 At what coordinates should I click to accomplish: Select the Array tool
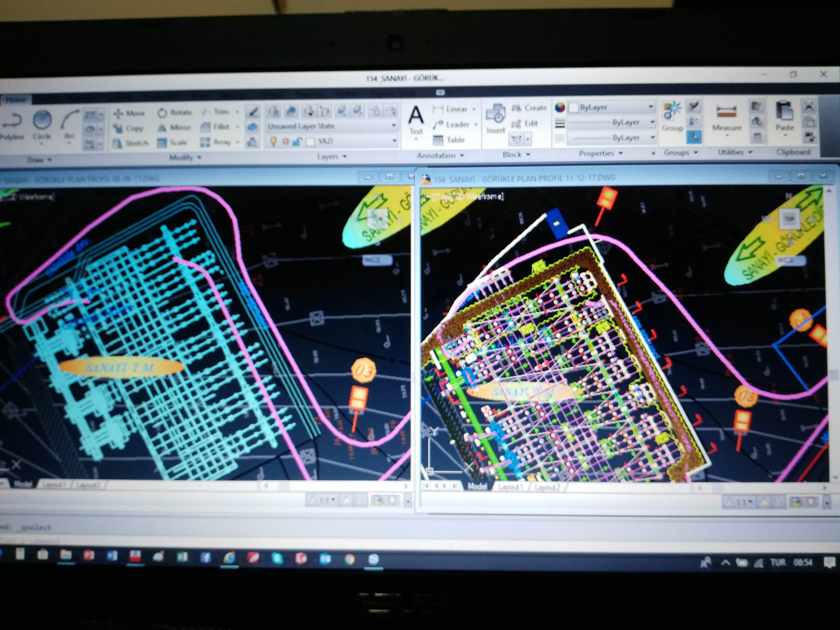tap(216, 142)
